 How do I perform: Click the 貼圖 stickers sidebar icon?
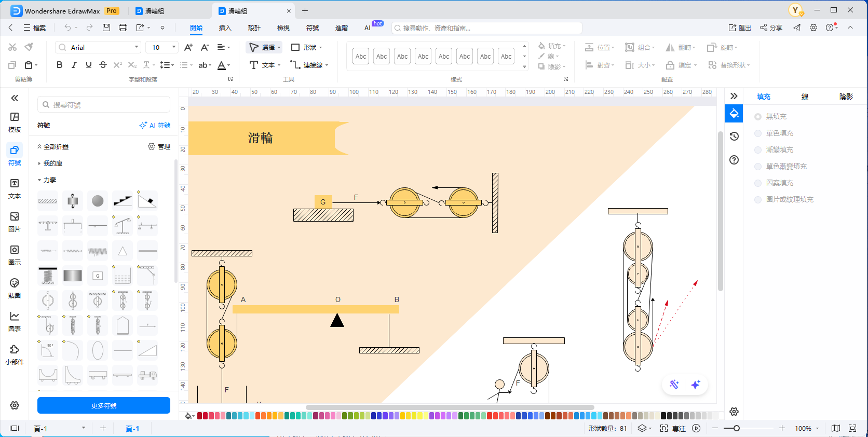[x=15, y=288]
